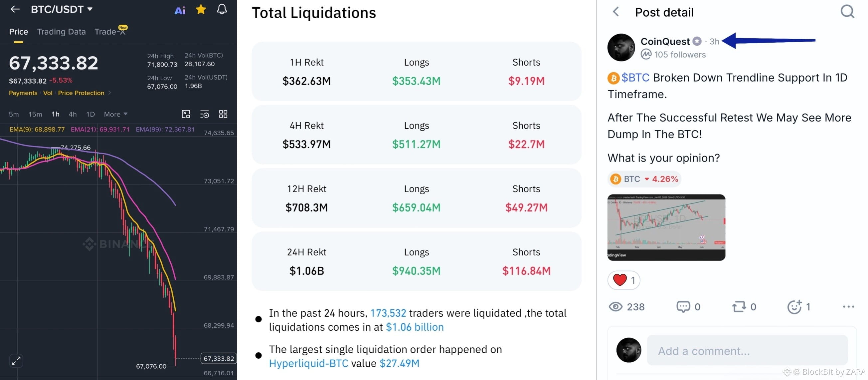Viewport: 868px width, 380px height.
Task: Focus the Add a comment field
Action: point(747,351)
